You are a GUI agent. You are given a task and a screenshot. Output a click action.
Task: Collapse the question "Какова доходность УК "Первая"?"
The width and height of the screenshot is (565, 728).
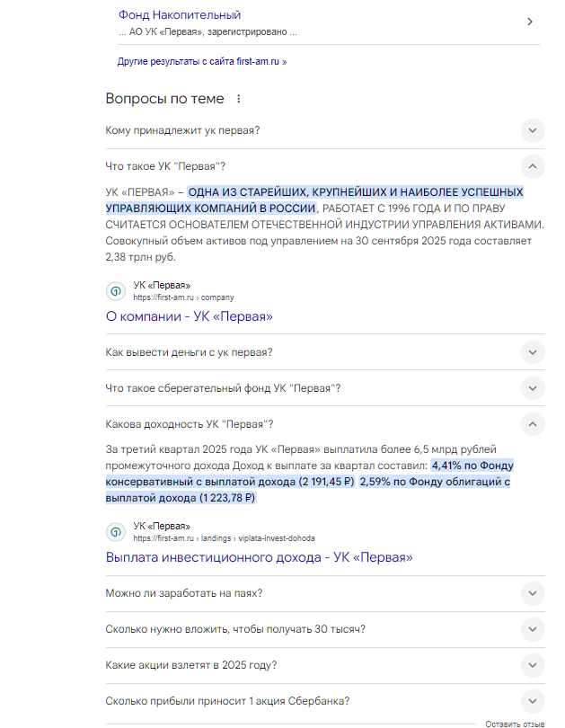coord(533,424)
